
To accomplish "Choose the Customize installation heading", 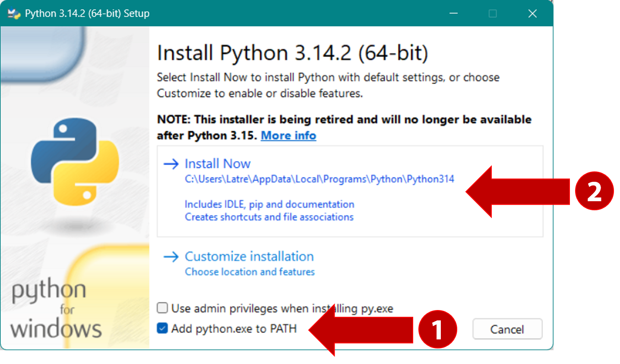I will [249, 256].
